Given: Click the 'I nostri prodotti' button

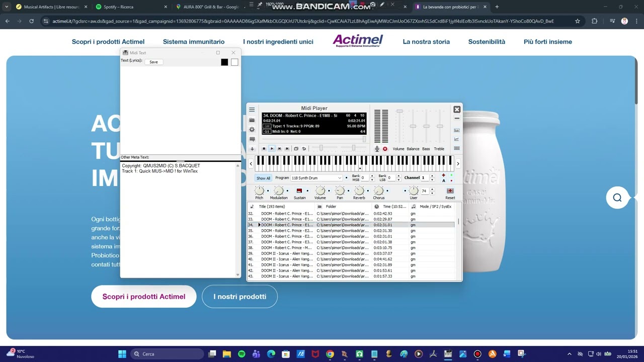Looking at the screenshot, I should [x=240, y=297].
